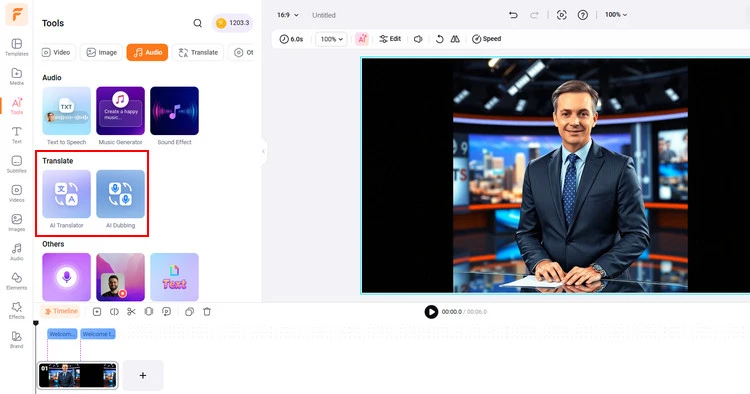Open the Music Generator tool
Screen dimensions: 750x394
tap(121, 116)
